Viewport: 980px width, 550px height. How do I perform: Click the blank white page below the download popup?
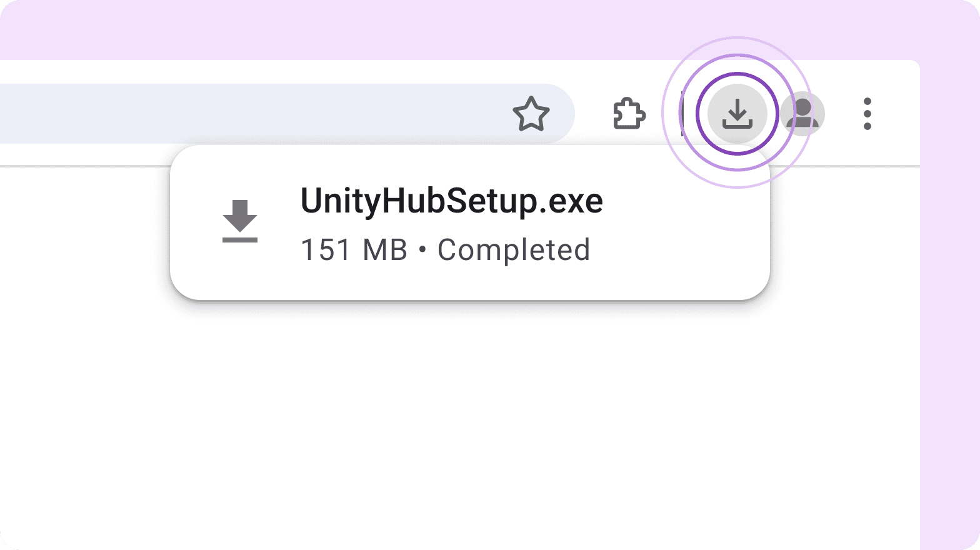(x=469, y=425)
